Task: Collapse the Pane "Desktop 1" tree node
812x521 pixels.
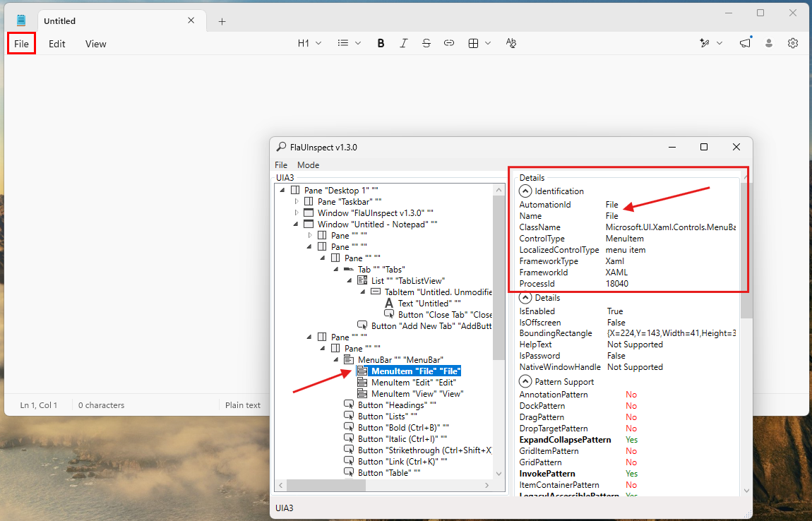Action: coord(282,190)
